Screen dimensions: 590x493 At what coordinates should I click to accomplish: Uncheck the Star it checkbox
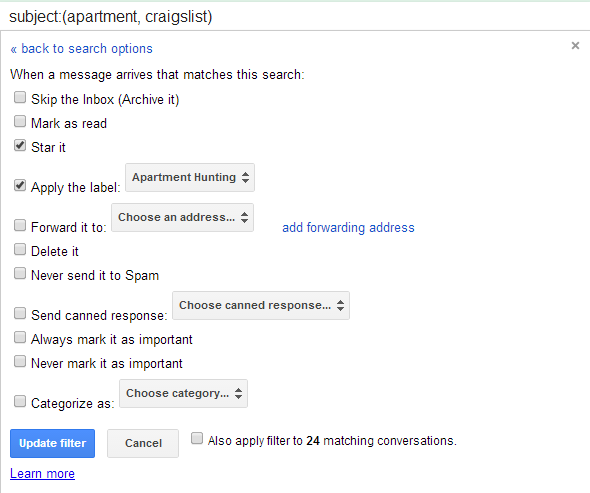click(20, 145)
